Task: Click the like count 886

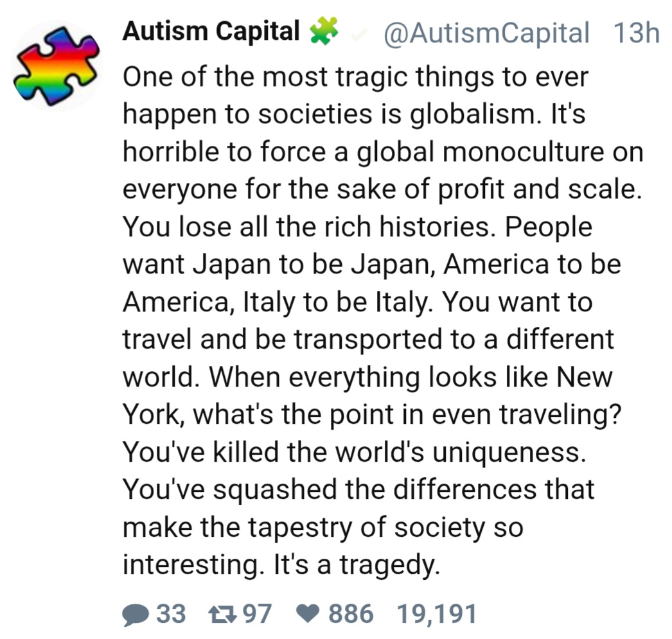Action: point(351,614)
